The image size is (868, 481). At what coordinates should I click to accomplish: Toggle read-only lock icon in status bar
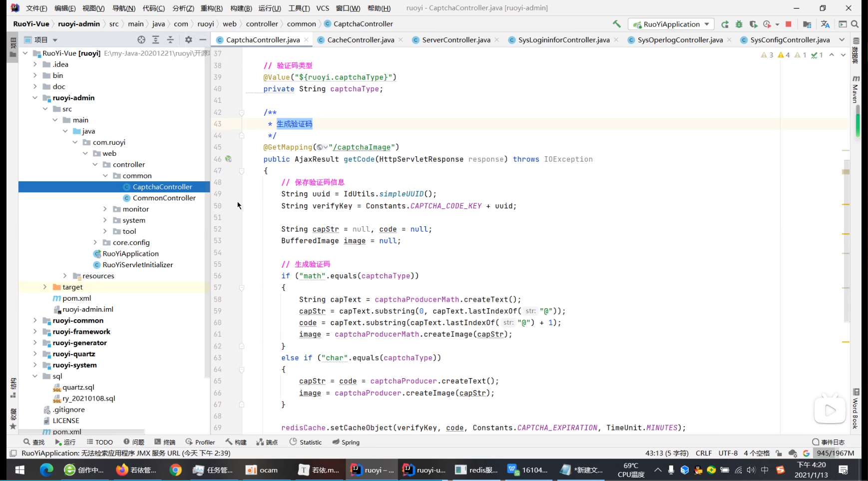(x=779, y=453)
